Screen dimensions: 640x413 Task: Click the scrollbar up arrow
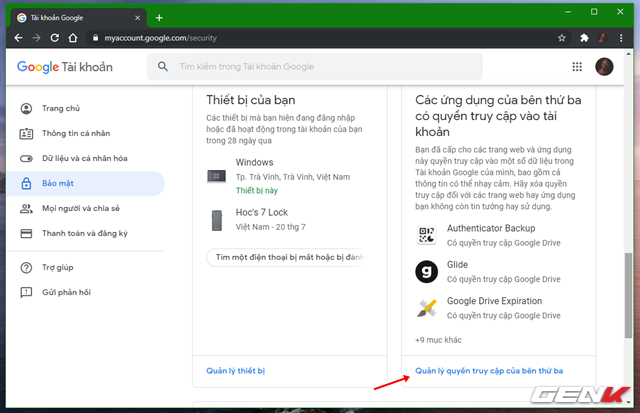click(x=628, y=54)
